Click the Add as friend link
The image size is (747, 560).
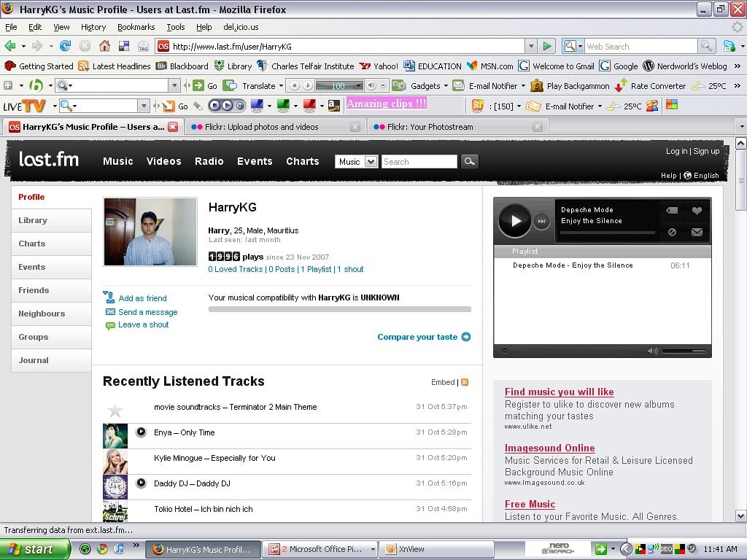pos(142,298)
